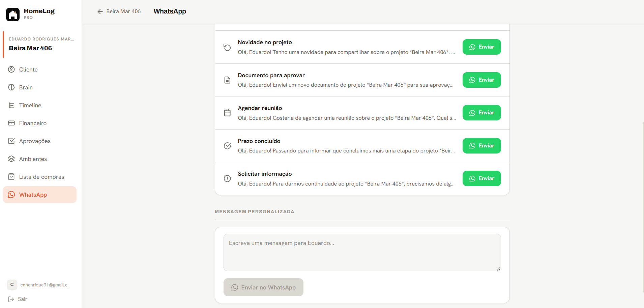Click the calendar icon beside Agendar reunião
The image size is (644, 308).
coord(227,113)
